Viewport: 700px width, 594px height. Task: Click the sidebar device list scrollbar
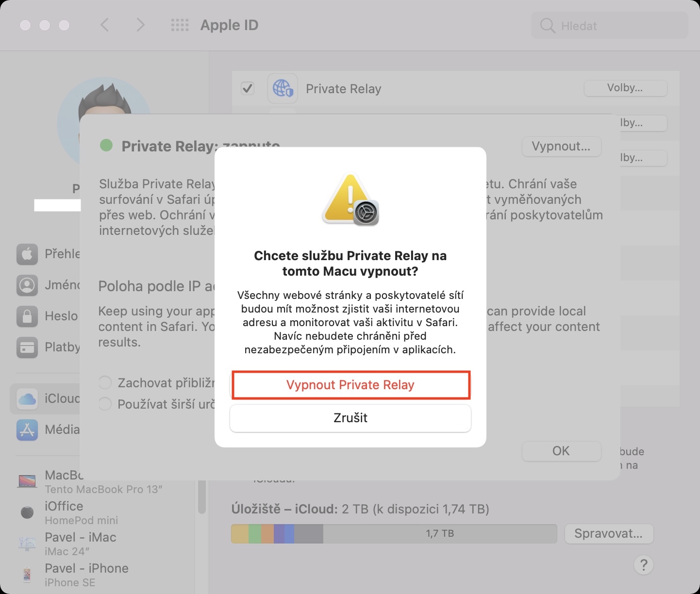tap(202, 497)
